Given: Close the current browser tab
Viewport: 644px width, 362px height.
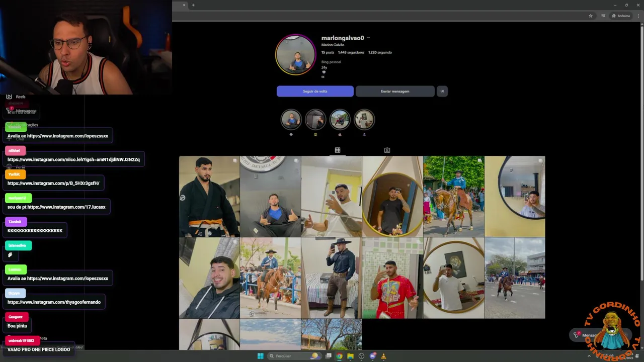Looking at the screenshot, I should [x=184, y=5].
